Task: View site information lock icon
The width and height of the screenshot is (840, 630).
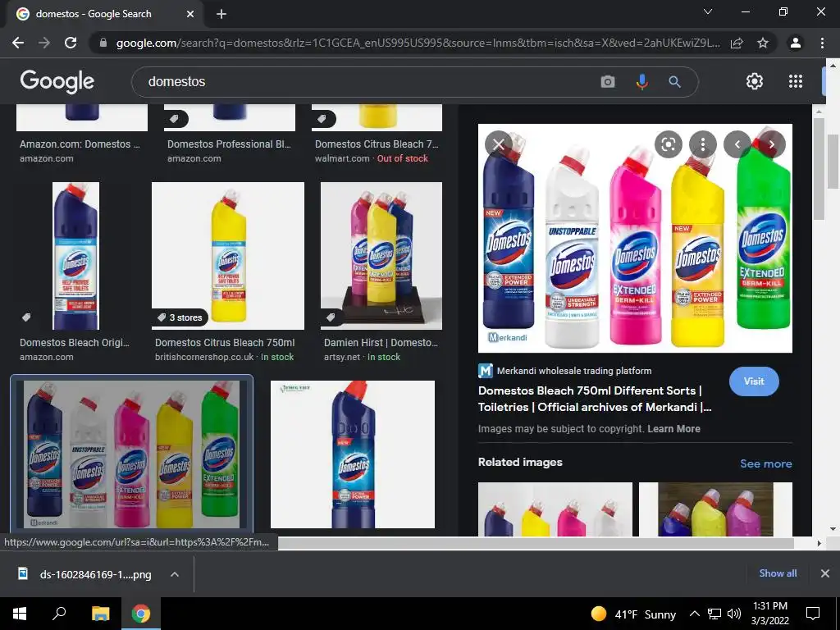Action: (103, 43)
